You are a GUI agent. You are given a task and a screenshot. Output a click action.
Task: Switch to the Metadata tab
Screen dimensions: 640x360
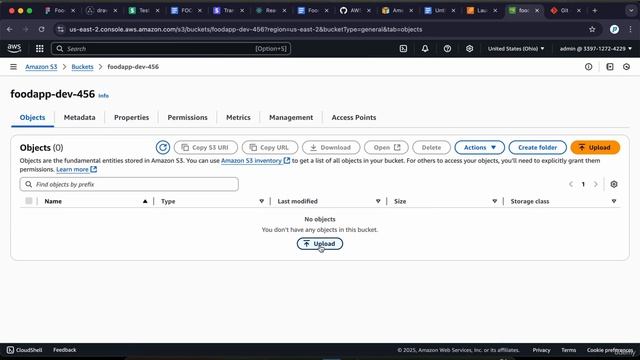[80, 118]
